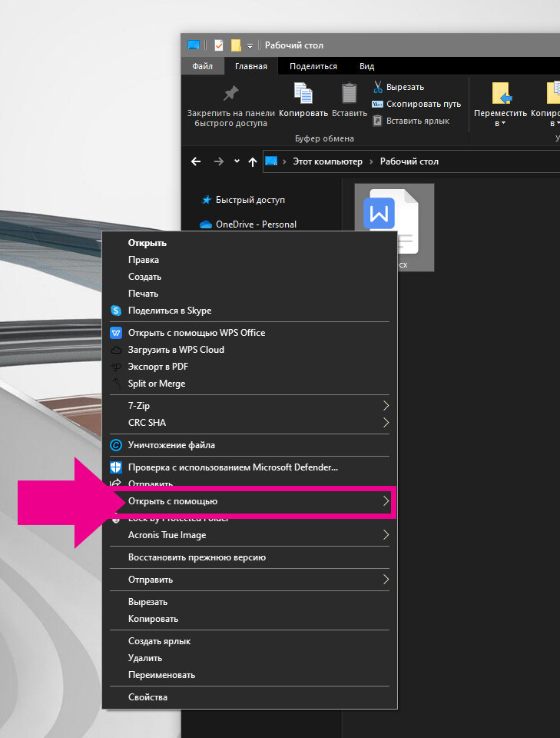Click 'Вставить ярлык' ribbon button
Image resolution: width=560 pixels, height=738 pixels.
pos(411,121)
